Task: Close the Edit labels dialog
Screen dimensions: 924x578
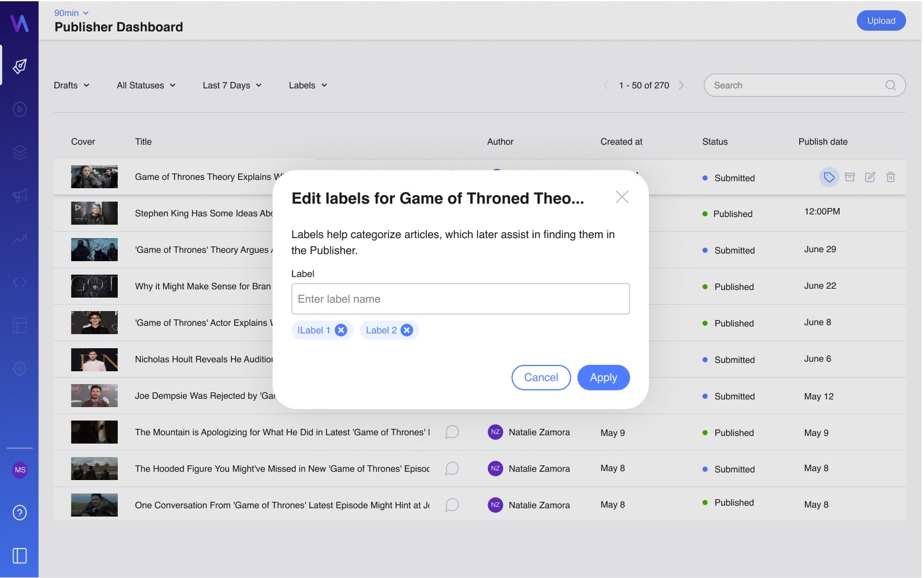Action: pyautogui.click(x=622, y=197)
